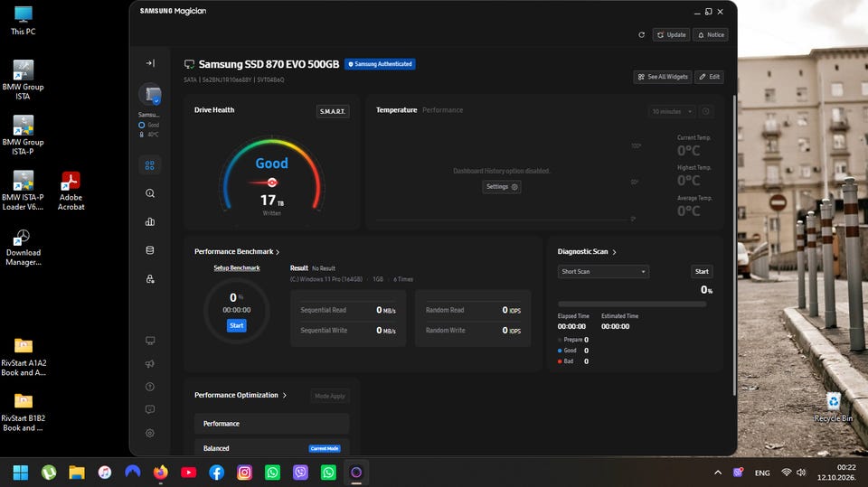The width and height of the screenshot is (868, 487).
Task: Click the Random Write result row
Action: point(473,331)
